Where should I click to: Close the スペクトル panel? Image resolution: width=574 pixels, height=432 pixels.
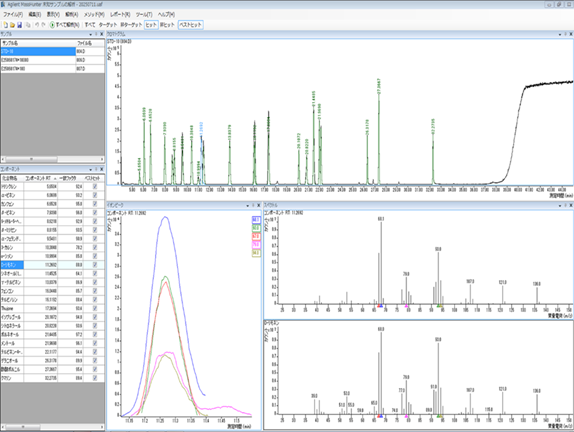pyautogui.click(x=571, y=205)
